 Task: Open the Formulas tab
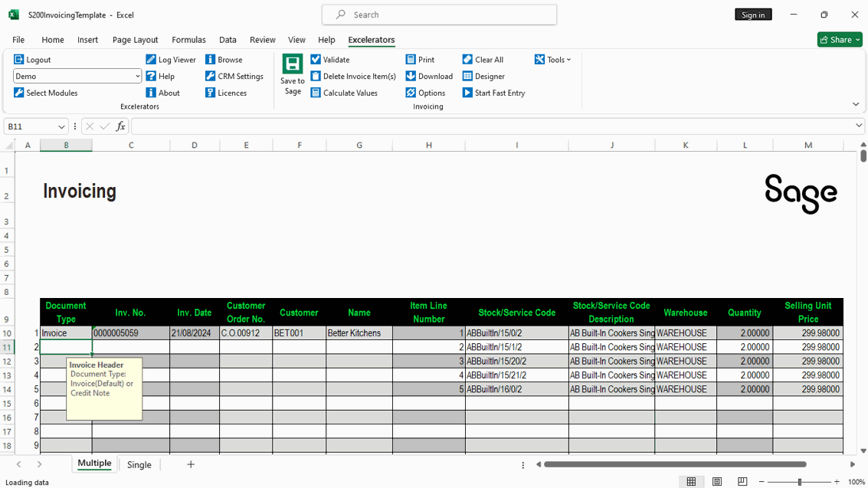188,40
